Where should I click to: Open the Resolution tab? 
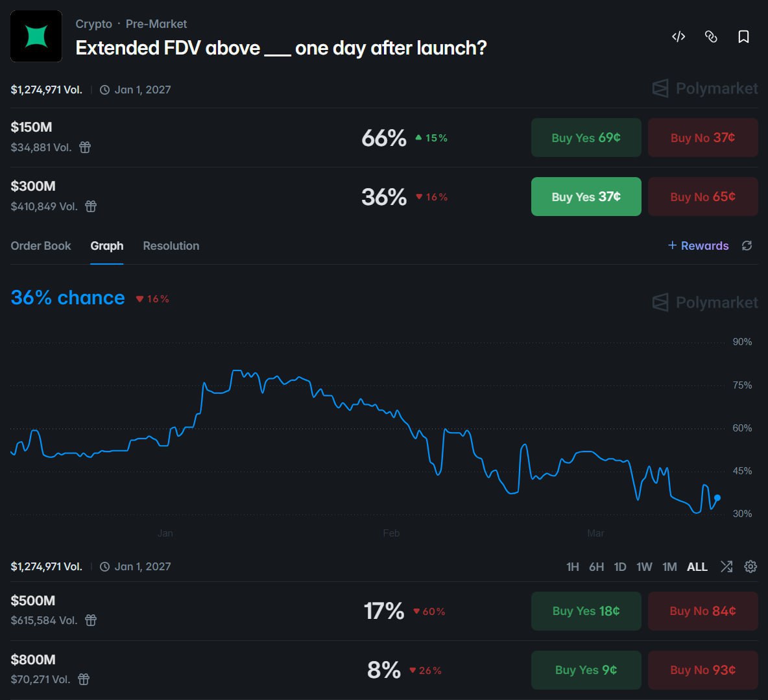171,246
